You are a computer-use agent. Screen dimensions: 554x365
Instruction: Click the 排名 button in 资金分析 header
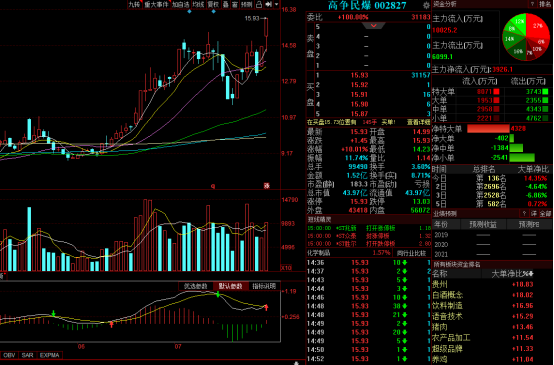pos(544,4)
